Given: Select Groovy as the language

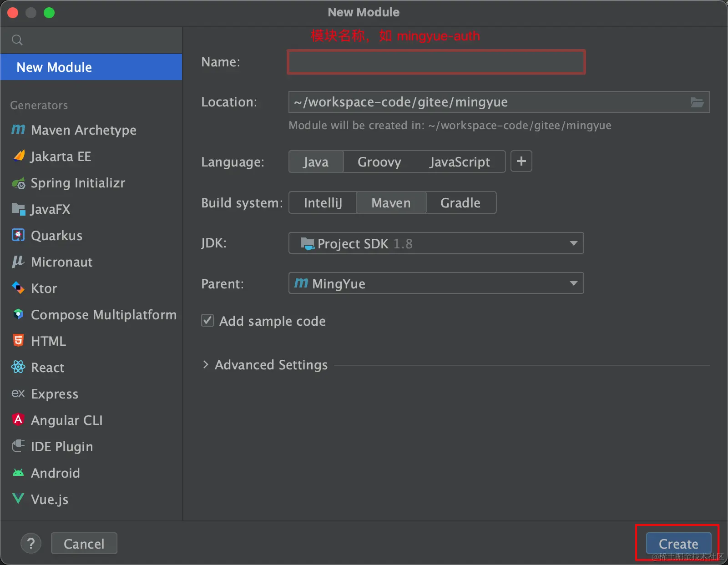Looking at the screenshot, I should pos(379,161).
